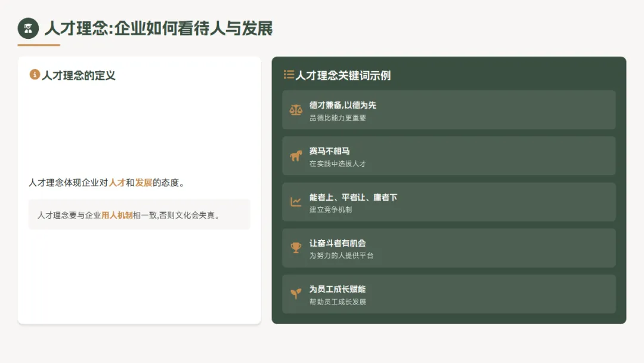Select the heading 人才理念的定义
Viewport: 644px width, 363px height.
(79, 75)
